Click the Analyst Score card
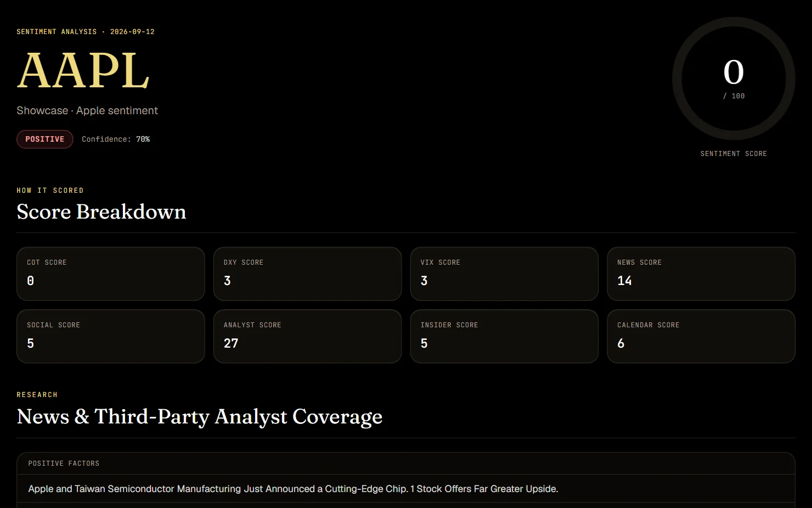 pyautogui.click(x=307, y=337)
